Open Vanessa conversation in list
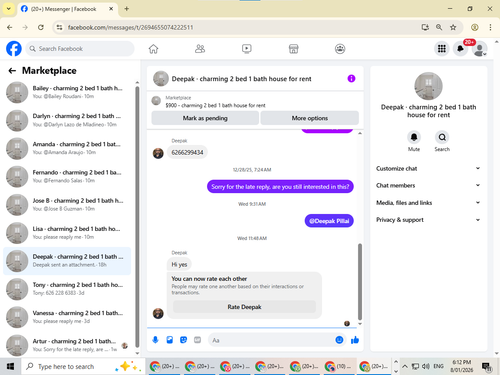The width and height of the screenshot is (500, 375). (67, 317)
